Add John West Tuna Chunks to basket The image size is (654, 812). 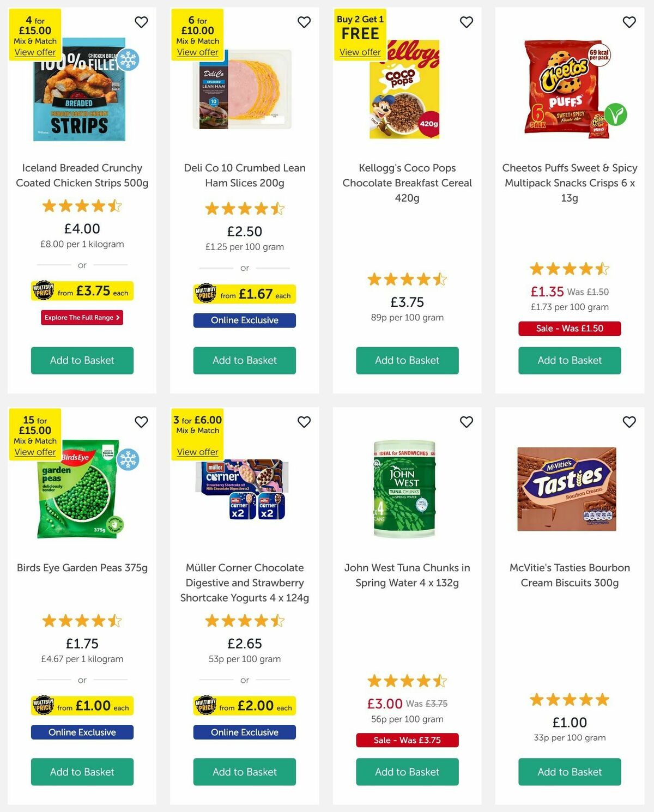point(407,772)
